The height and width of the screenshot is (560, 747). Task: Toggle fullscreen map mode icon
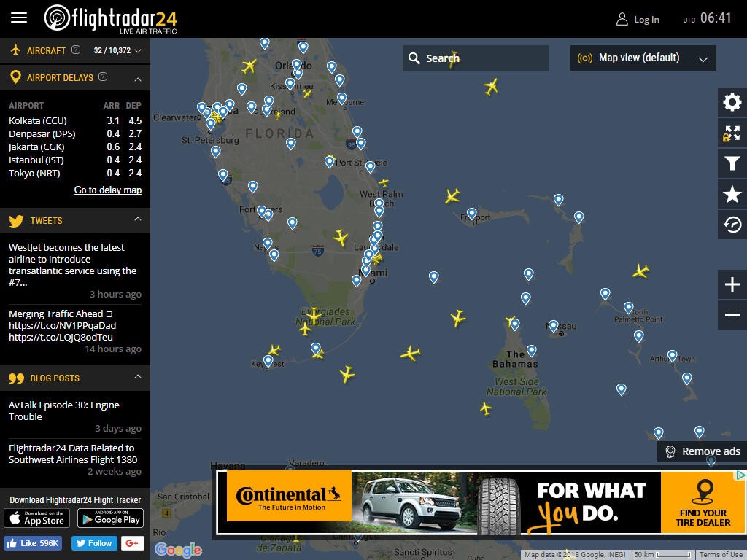(732, 133)
